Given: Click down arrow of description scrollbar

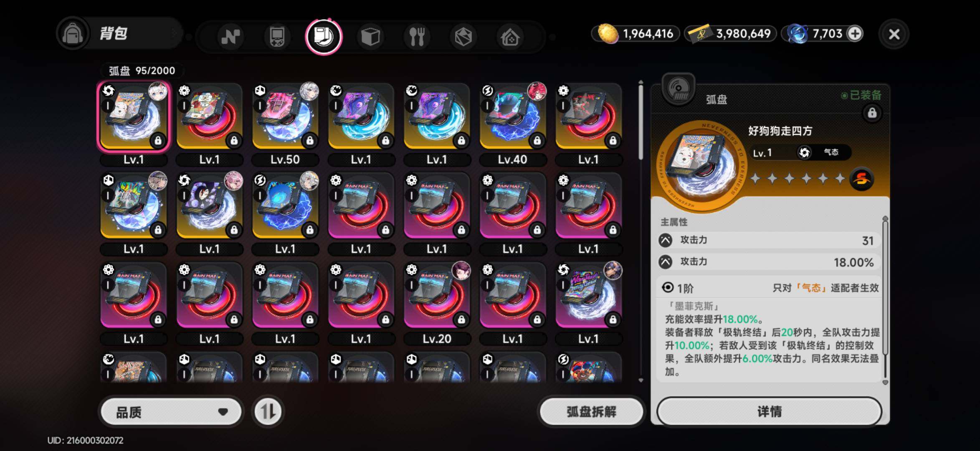Looking at the screenshot, I should (885, 382).
